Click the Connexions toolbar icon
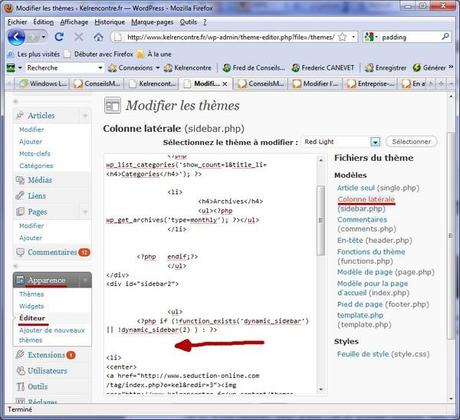The image size is (460, 420). [112, 68]
